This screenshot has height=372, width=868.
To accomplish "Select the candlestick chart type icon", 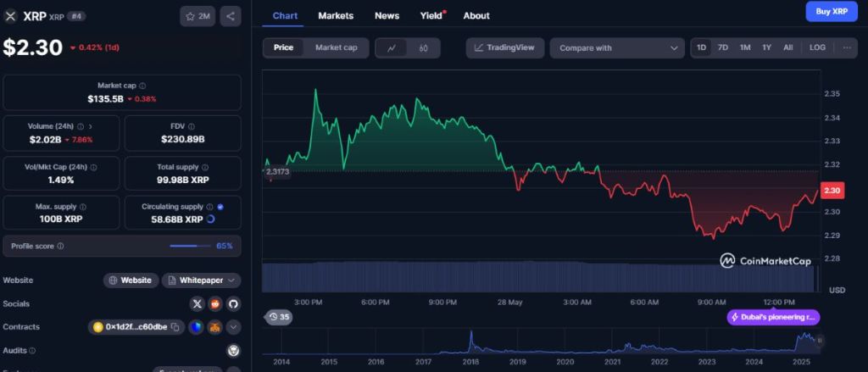I will pyautogui.click(x=424, y=47).
